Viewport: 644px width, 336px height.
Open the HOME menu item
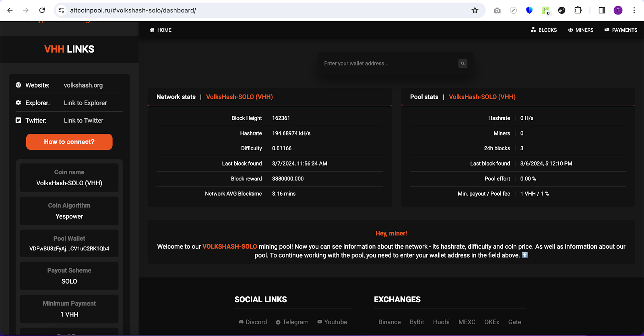[x=161, y=30]
